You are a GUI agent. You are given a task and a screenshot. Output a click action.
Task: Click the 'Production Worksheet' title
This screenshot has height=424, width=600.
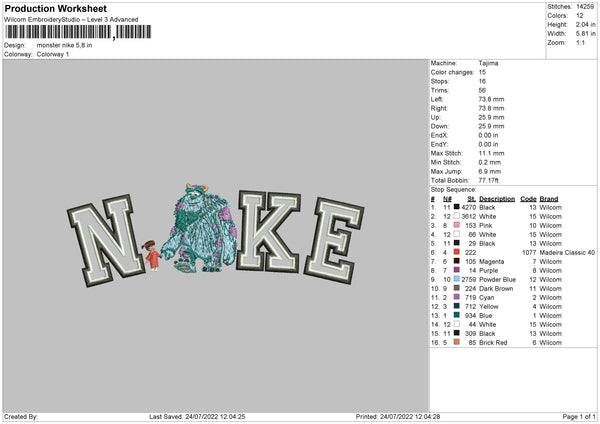point(55,8)
